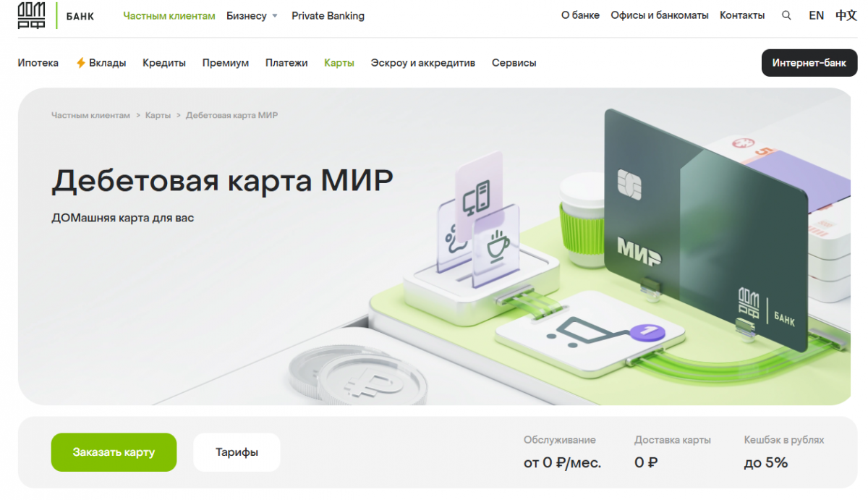868x500 pixels.
Task: Expand the Бизнесу dropdown arrow
Action: pos(275,17)
